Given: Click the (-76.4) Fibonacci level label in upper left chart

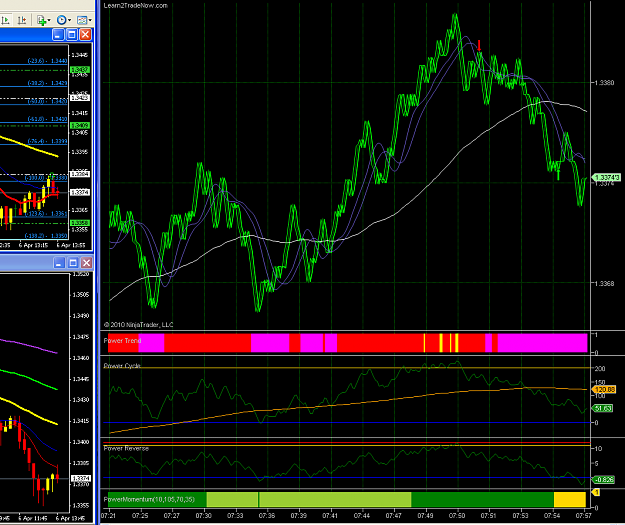Looking at the screenshot, I should click(x=47, y=141).
